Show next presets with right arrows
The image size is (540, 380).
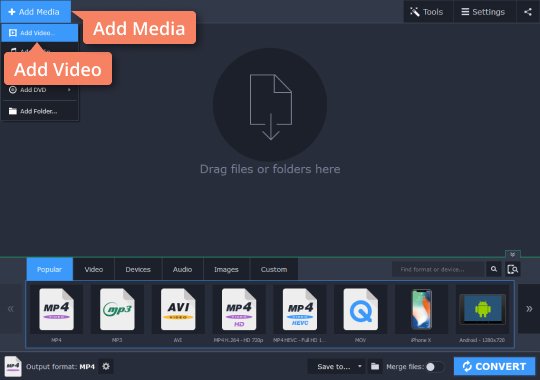coord(529,308)
